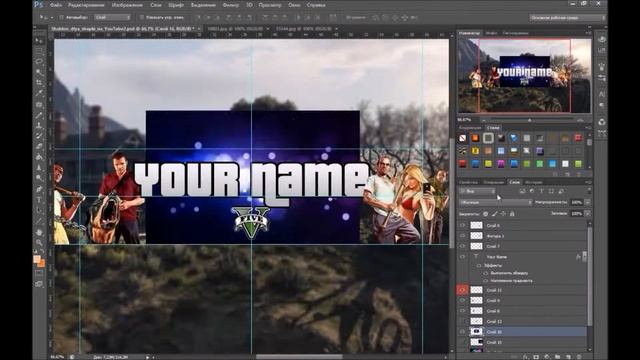Select the Pen tool
The height and width of the screenshot is (360, 640).
[x=39, y=189]
